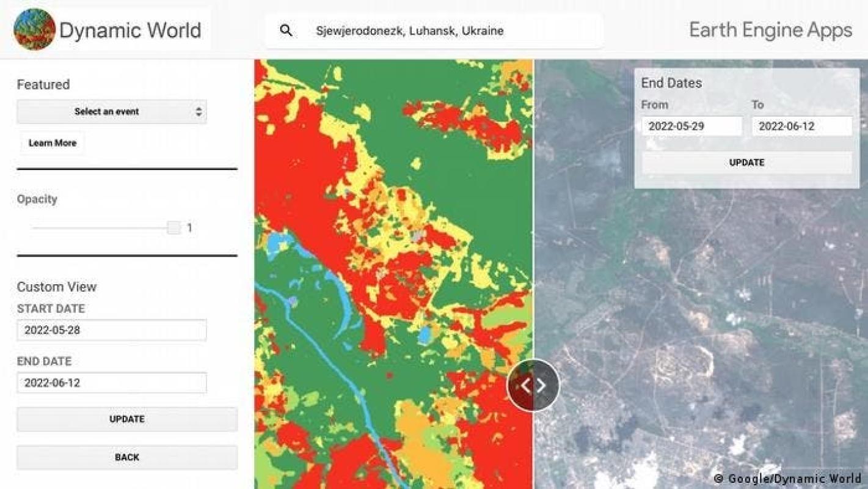The image size is (868, 489).
Task: Click the magnifying glass search icon
Action: 285,31
